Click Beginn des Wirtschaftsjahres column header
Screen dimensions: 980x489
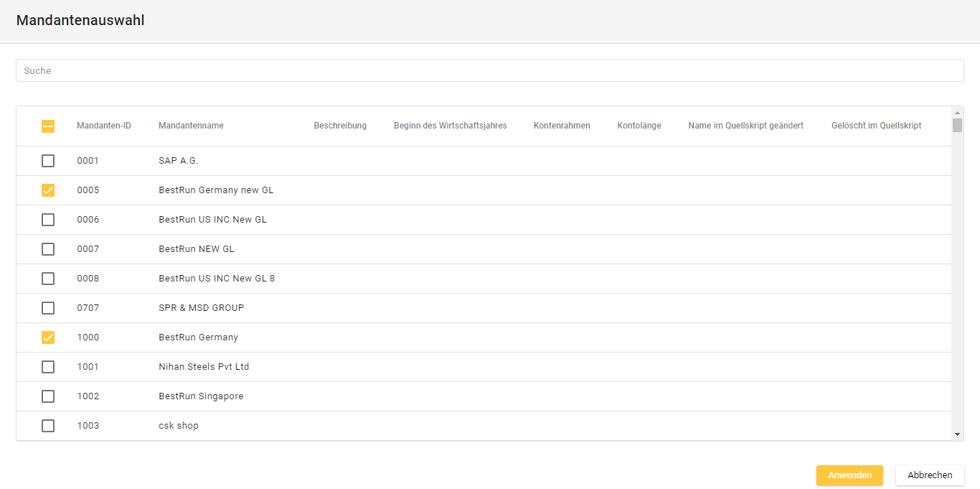click(x=450, y=126)
